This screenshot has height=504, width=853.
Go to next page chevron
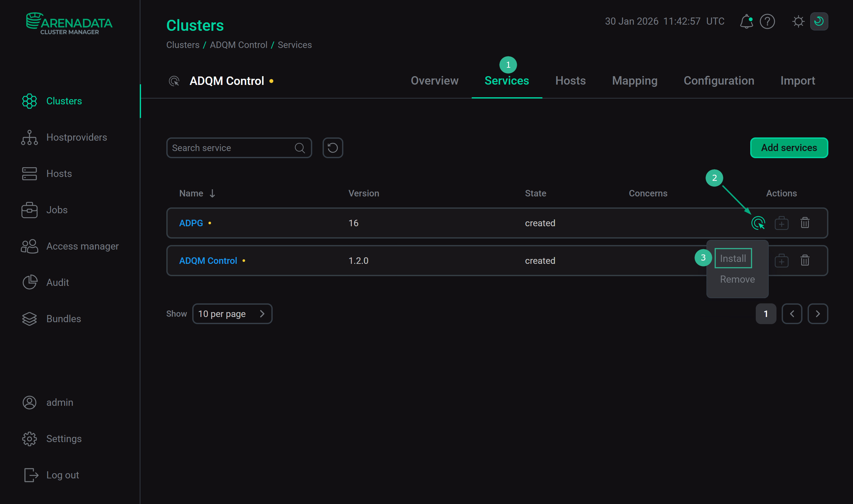pyautogui.click(x=817, y=313)
